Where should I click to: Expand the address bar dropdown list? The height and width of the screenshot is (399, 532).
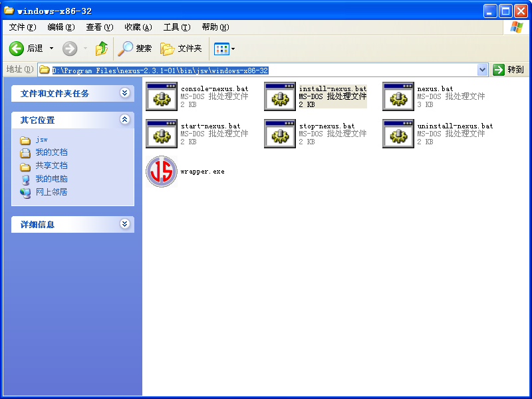pos(483,70)
